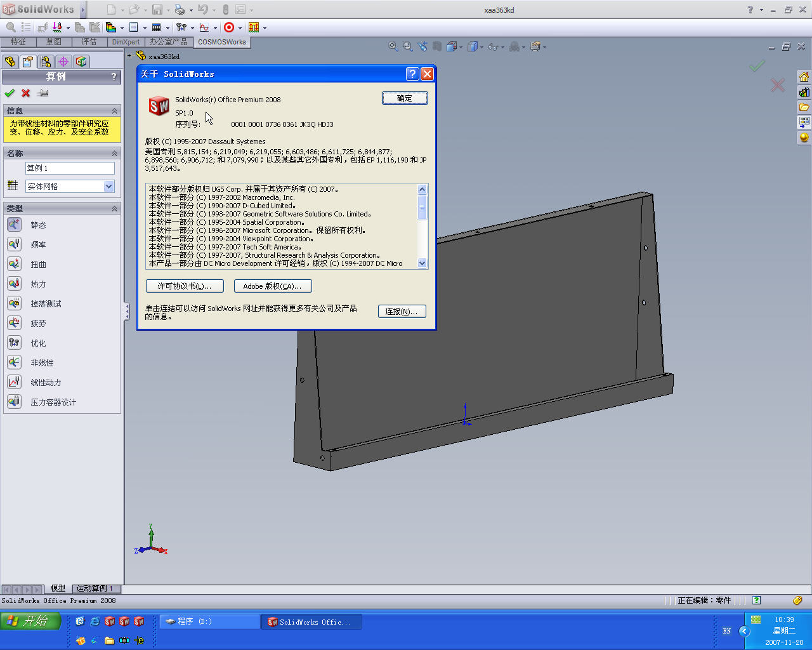
Task: Open the colored results plot dropdown arrow
Action: [122, 28]
